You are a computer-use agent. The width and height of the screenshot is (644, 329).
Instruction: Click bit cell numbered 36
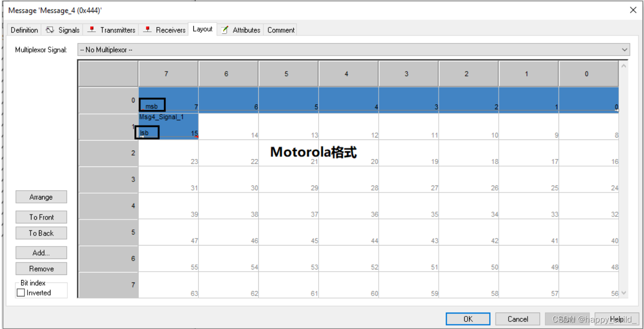tap(348, 205)
